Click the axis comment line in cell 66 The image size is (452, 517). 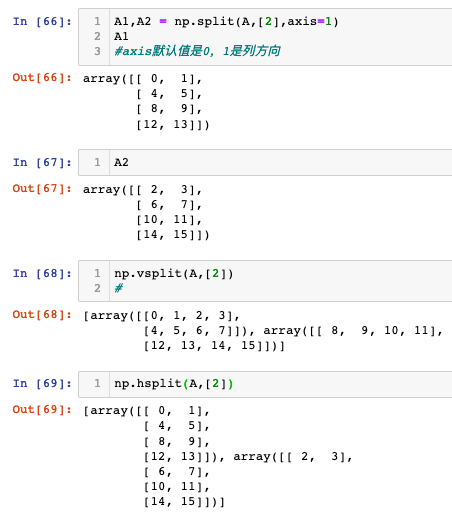tap(197, 51)
